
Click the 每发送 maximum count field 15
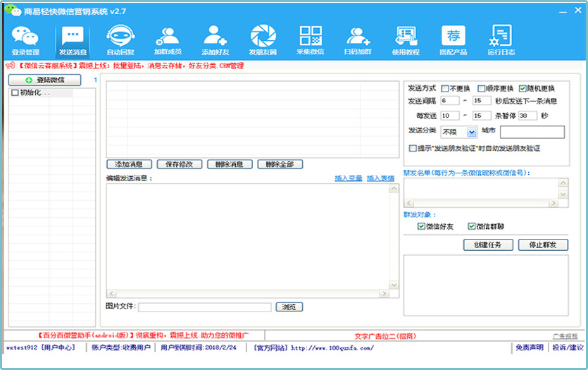482,116
